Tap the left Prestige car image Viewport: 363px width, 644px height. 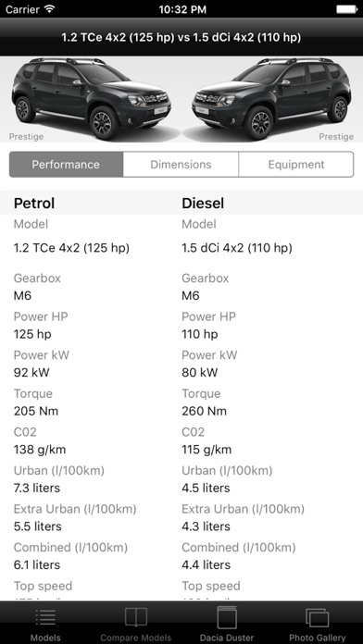(92, 98)
